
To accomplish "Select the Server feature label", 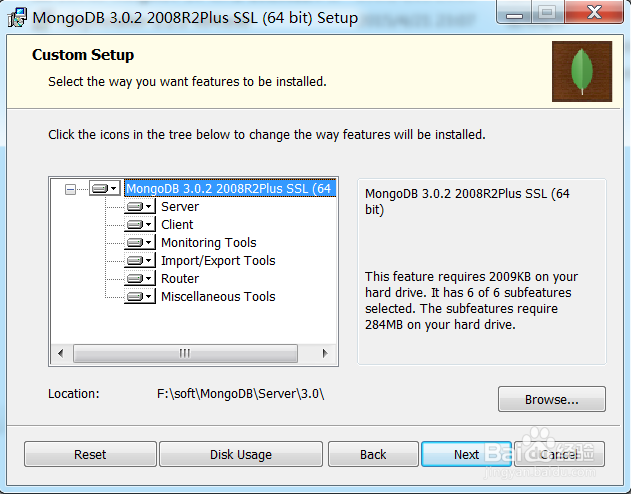I will point(180,207).
